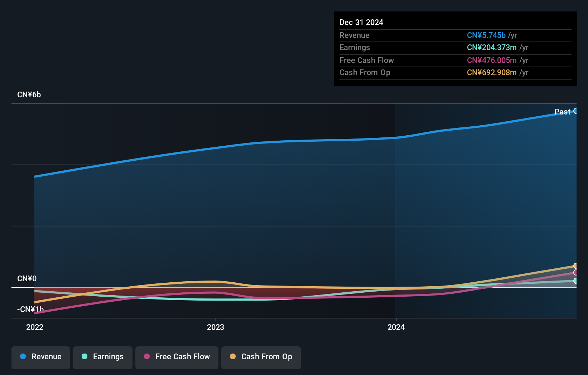Click the pink Free Cash Flow legend dot
The height and width of the screenshot is (375, 588).
(147, 356)
